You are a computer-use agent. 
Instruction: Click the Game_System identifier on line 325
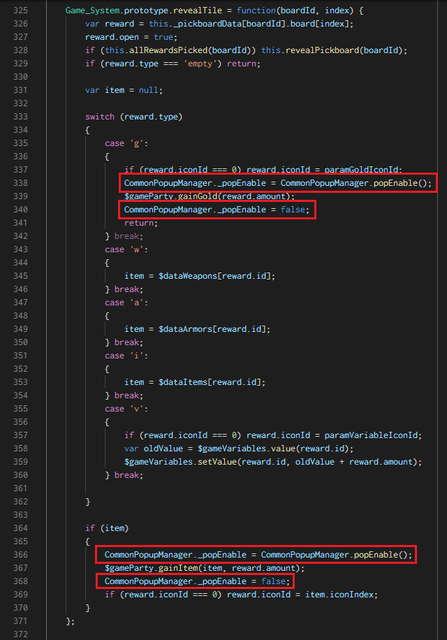(92, 11)
